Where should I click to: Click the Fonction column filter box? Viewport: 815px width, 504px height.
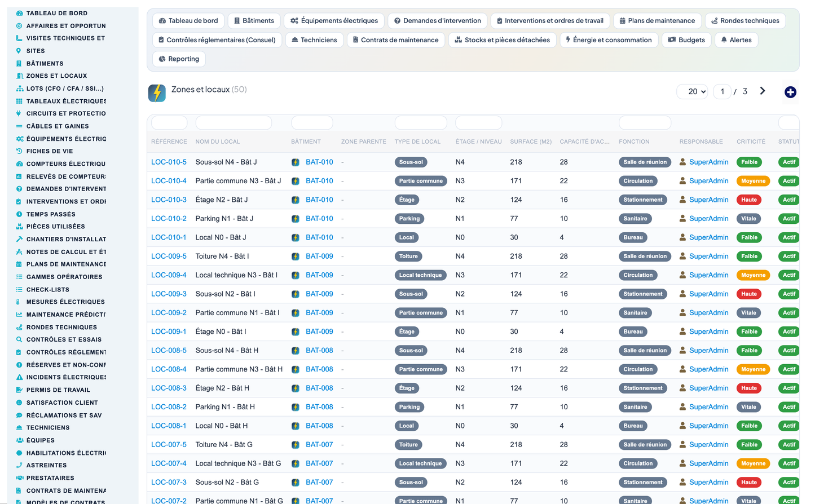tap(645, 122)
